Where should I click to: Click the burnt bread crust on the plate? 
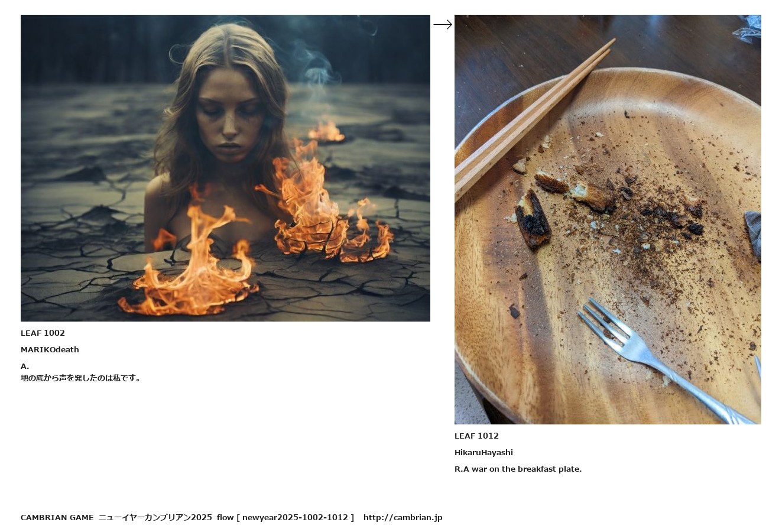click(x=533, y=219)
